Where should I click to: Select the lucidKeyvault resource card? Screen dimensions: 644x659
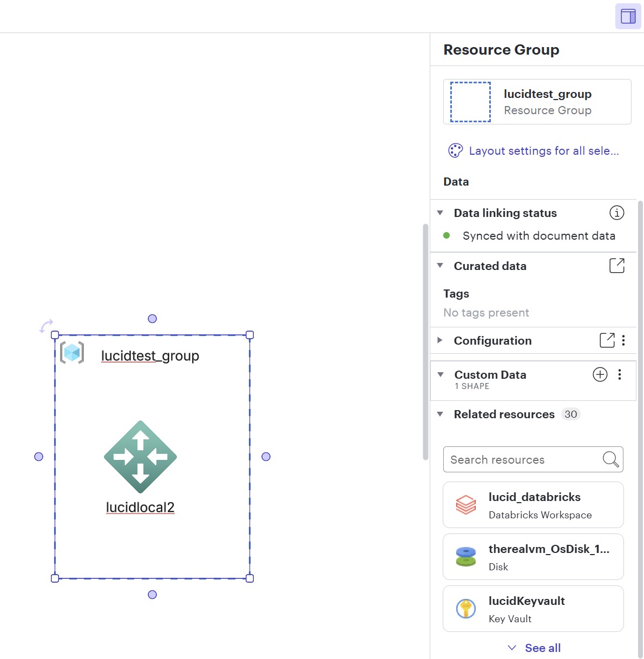(x=533, y=609)
